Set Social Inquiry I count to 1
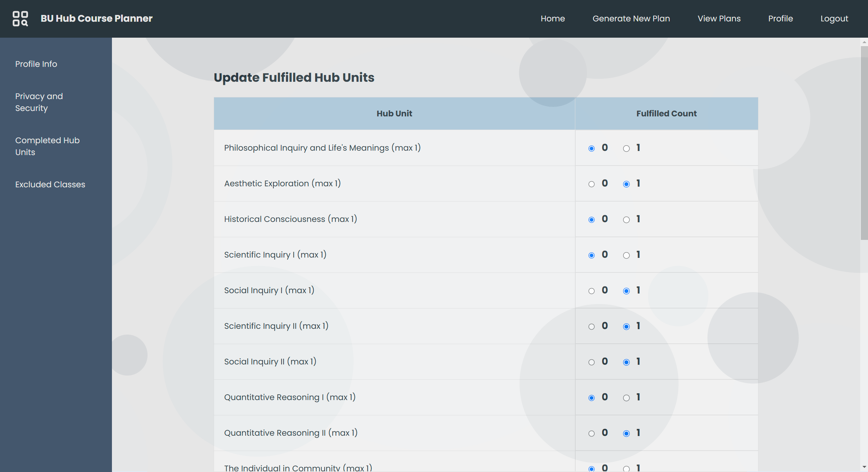This screenshot has width=868, height=472. point(626,291)
